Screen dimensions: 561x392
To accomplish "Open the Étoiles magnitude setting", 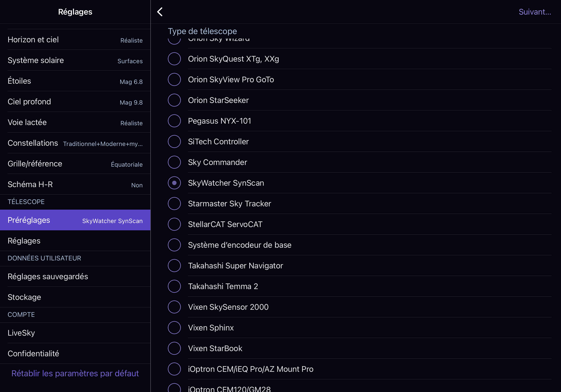I will (x=75, y=81).
